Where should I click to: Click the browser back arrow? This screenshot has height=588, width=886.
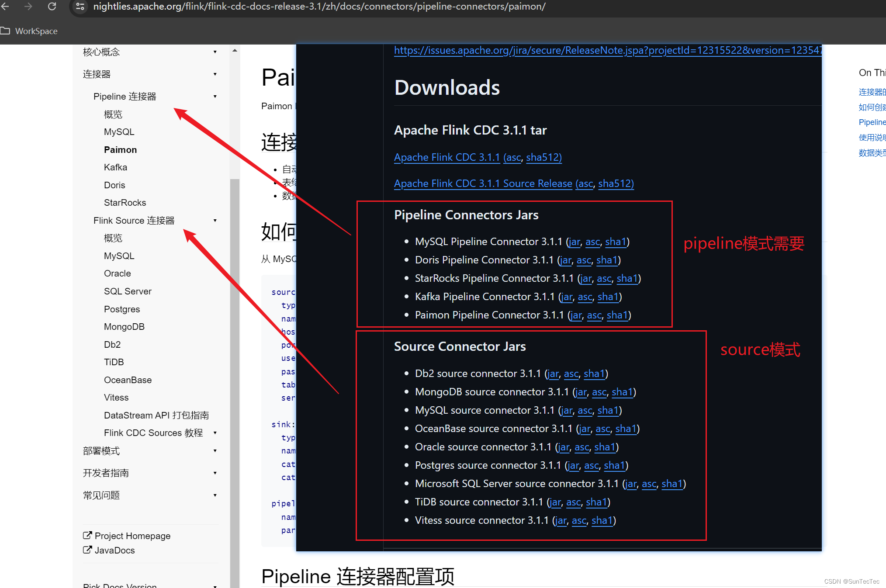pyautogui.click(x=5, y=6)
